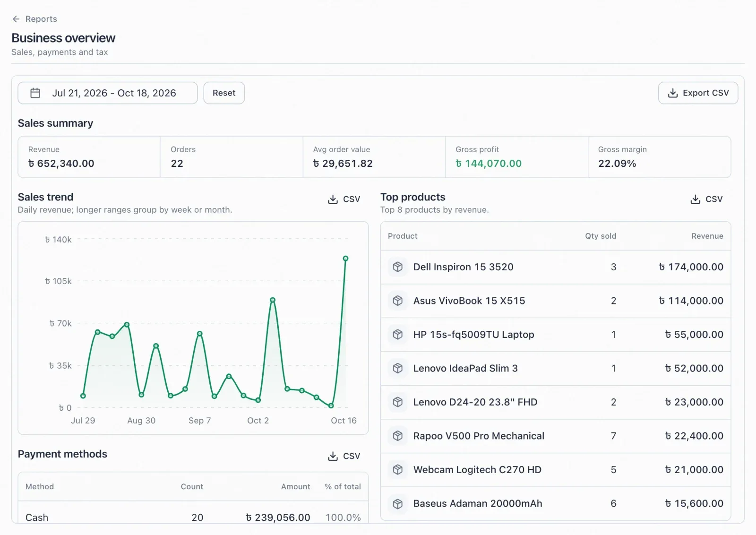Image resolution: width=756 pixels, height=535 pixels.
Task: Open the Reports breadcrumb link
Action: (41, 19)
